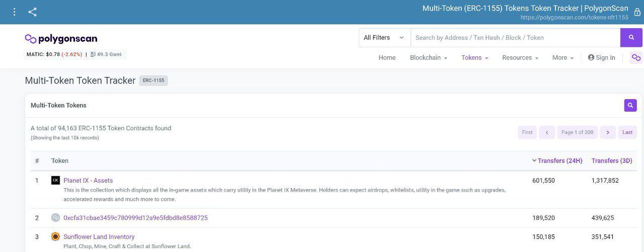Image resolution: width=644 pixels, height=252 pixels.
Task: Click the gas pump icon near 49.3 Gwei
Action: 93,54
